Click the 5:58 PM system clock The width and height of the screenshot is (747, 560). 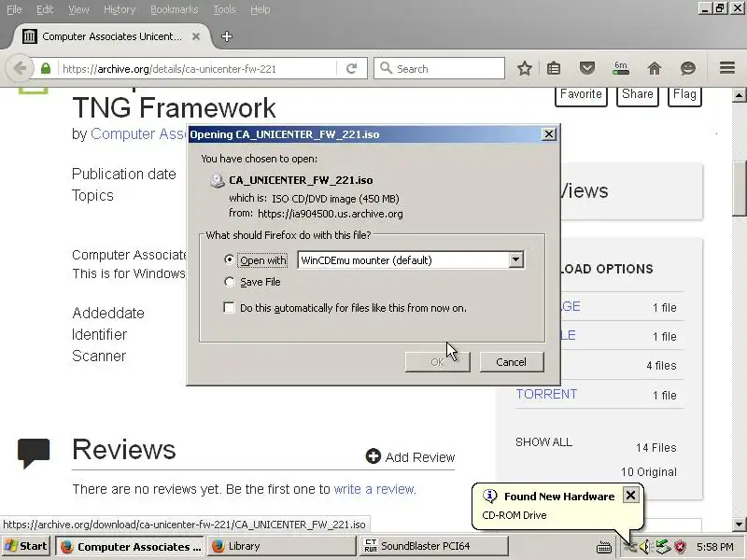click(x=714, y=546)
